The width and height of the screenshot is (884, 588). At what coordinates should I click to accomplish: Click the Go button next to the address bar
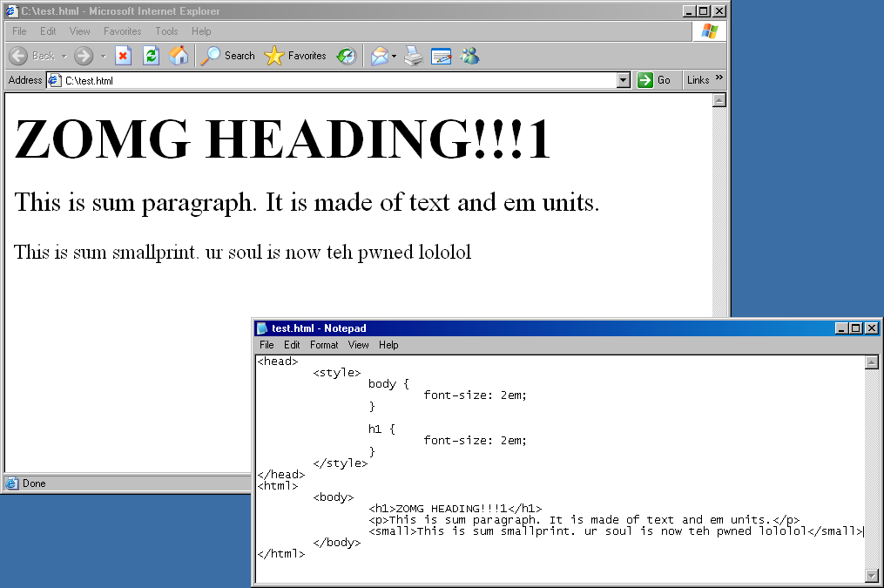tap(655, 80)
